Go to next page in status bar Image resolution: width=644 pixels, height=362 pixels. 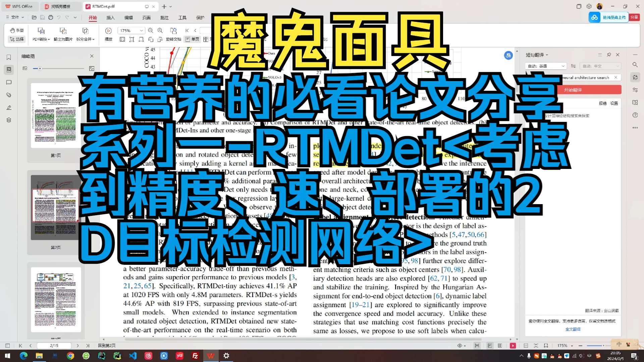(x=78, y=346)
